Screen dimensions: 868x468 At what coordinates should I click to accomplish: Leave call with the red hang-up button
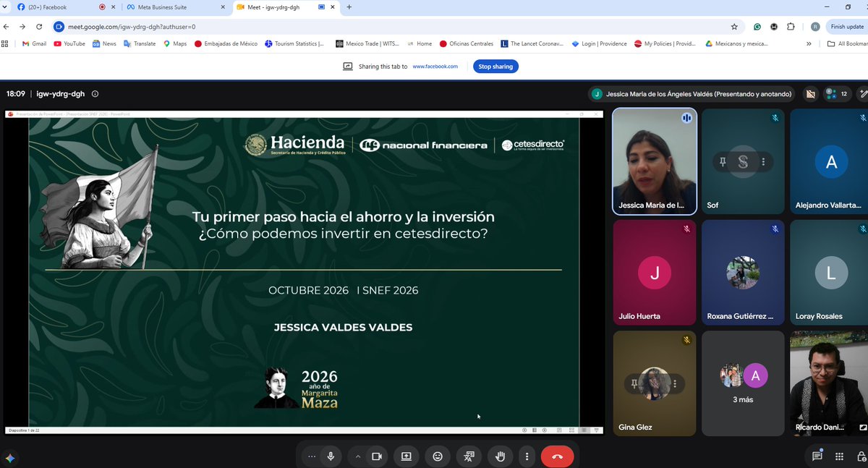coord(557,456)
